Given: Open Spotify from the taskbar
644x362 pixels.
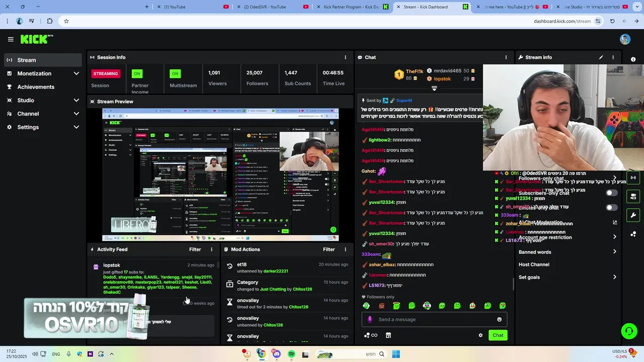Looking at the screenshot, I should (291, 354).
